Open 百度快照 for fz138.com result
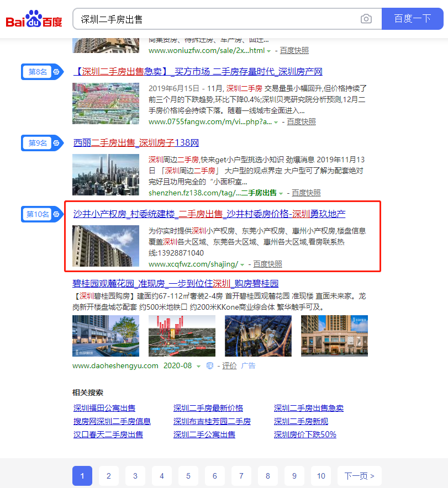Screen dimensions: 448x488 pos(306,193)
